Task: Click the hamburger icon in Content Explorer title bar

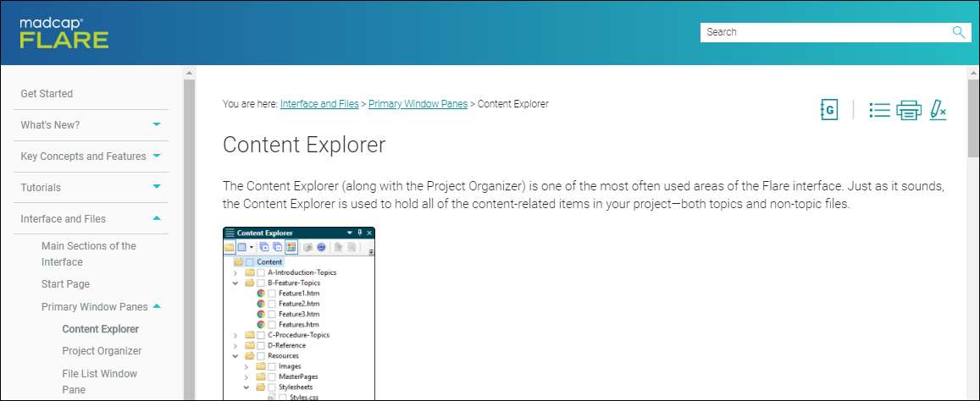Action: pyautogui.click(x=230, y=233)
